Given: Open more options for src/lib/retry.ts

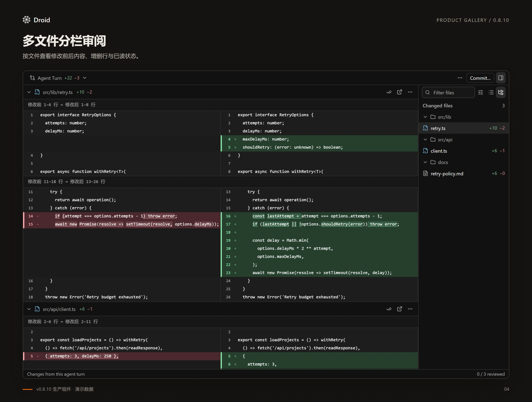Looking at the screenshot, I should point(410,92).
